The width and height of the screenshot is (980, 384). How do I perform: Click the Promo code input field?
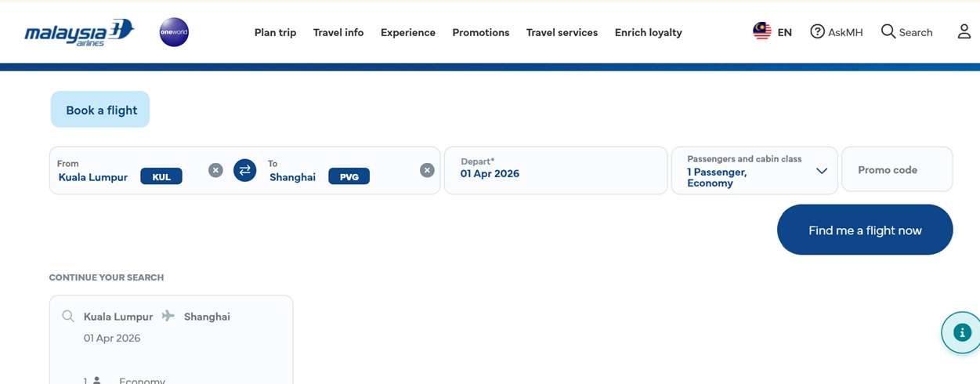[x=896, y=170]
